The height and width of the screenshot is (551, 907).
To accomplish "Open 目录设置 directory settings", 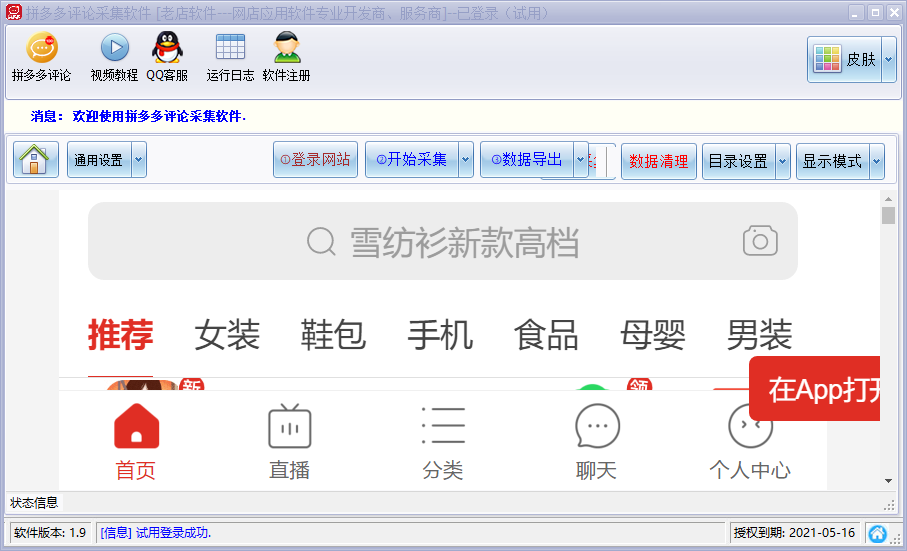I will (x=739, y=161).
